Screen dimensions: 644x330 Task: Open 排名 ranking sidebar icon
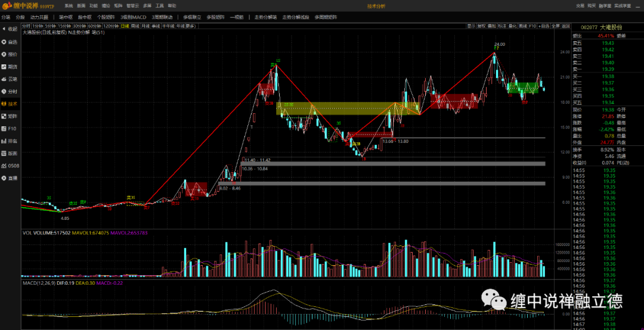10,141
